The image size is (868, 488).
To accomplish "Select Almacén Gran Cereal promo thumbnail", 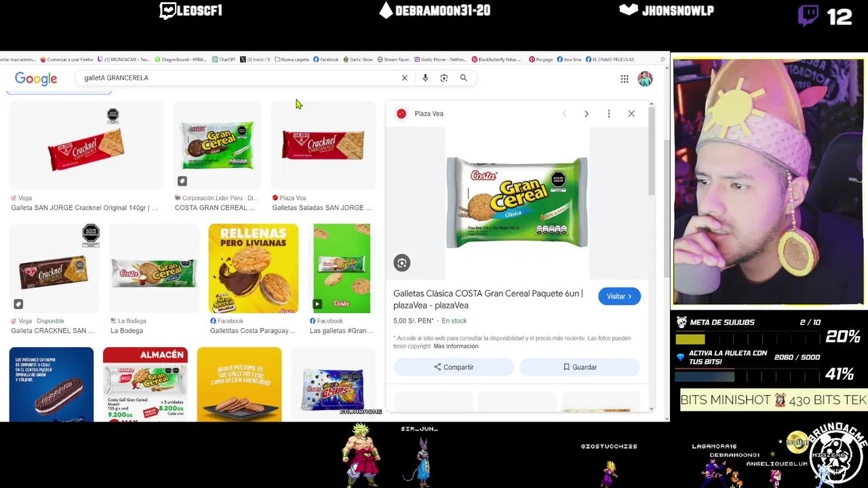I will (145, 384).
